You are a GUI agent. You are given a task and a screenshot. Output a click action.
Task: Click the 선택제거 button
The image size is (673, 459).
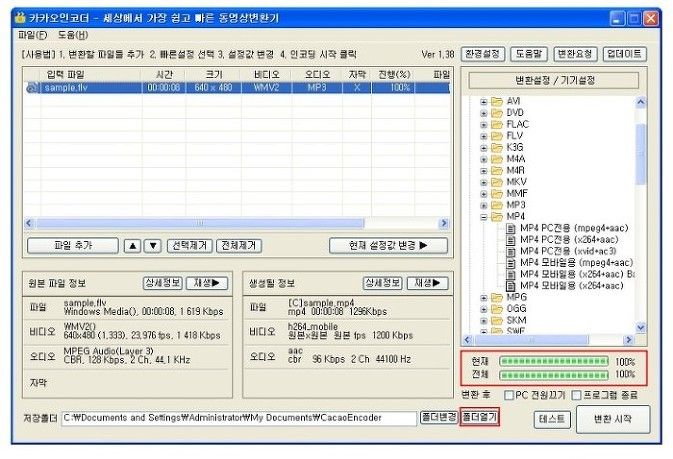189,246
